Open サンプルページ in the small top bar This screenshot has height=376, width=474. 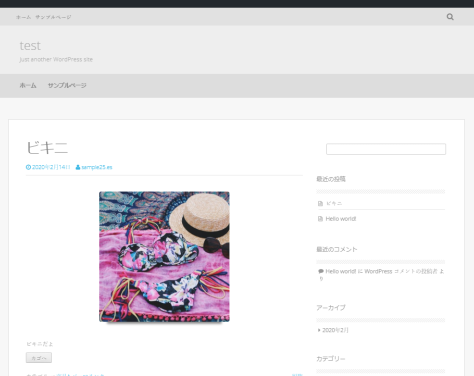coord(53,17)
